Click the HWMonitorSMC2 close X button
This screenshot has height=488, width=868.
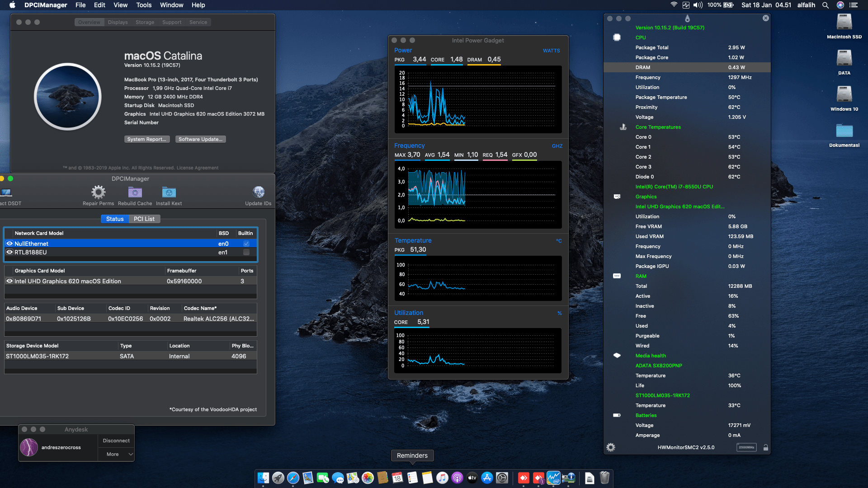click(x=765, y=18)
